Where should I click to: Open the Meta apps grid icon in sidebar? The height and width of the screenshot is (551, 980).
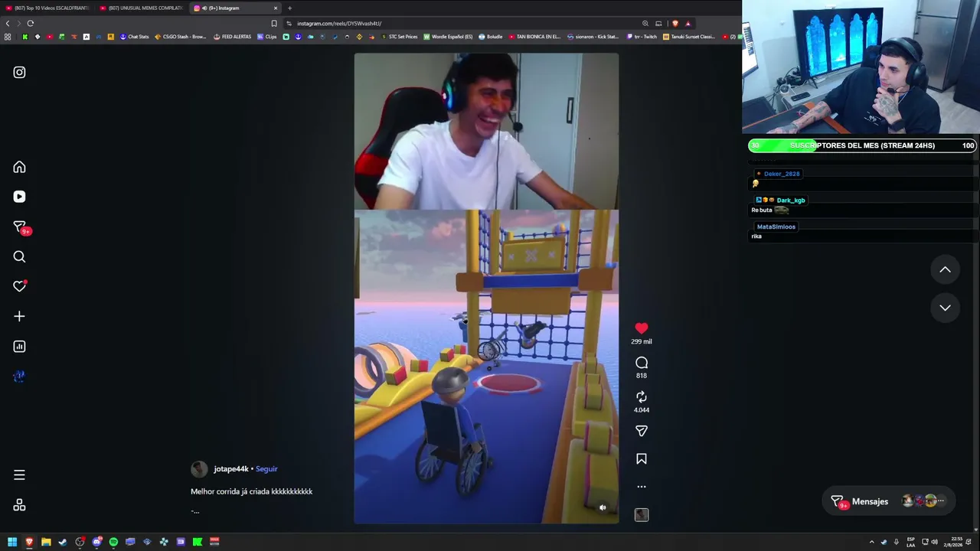point(19,505)
